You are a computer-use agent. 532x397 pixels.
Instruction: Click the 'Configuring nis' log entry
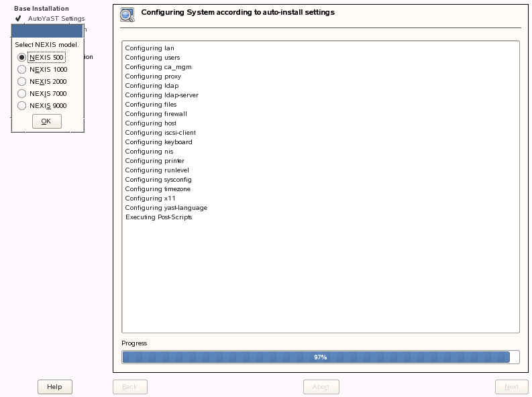coord(149,152)
